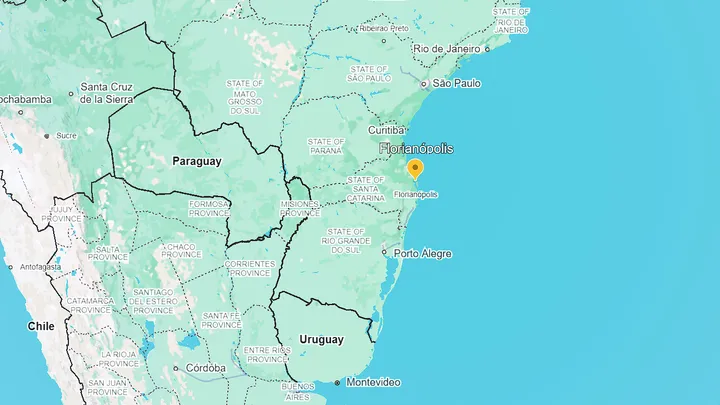Select the Chile country label
The width and height of the screenshot is (720, 405).
(40, 326)
